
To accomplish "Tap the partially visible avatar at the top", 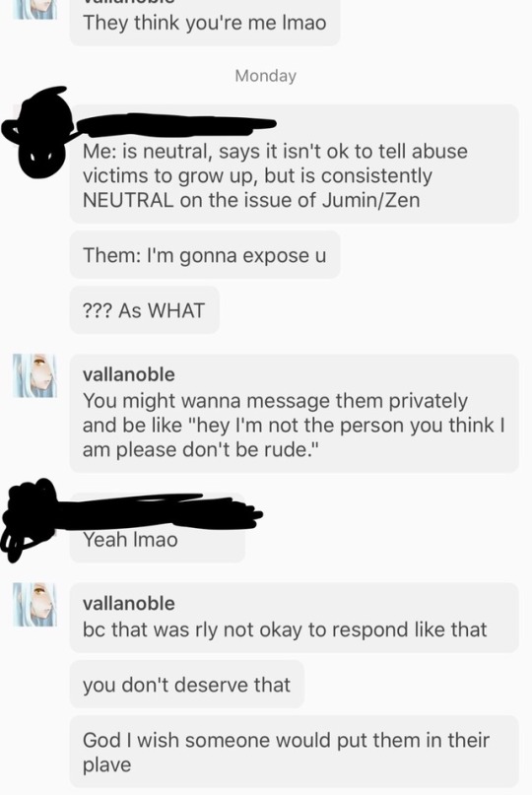I will coord(35,9).
